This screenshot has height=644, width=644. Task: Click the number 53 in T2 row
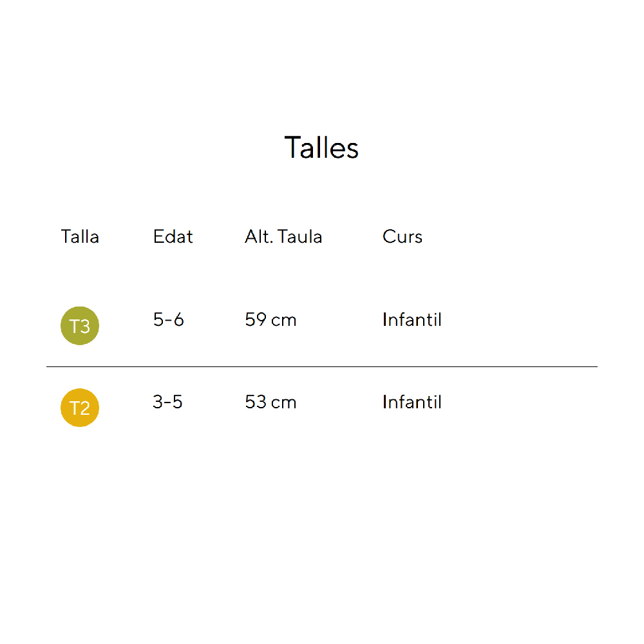256,402
